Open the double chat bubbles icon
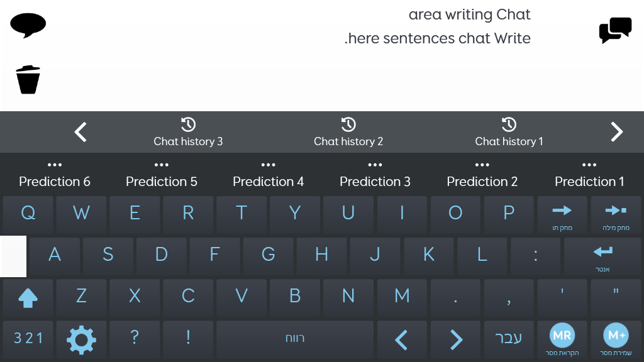The image size is (644, 362). (x=615, y=30)
